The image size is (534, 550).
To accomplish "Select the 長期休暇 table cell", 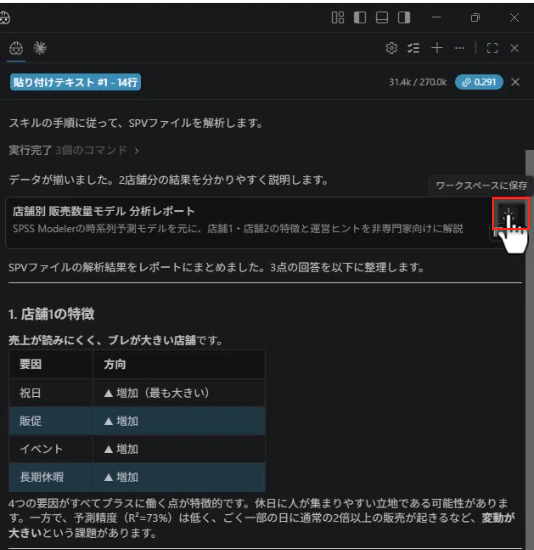I will click(x=51, y=477).
